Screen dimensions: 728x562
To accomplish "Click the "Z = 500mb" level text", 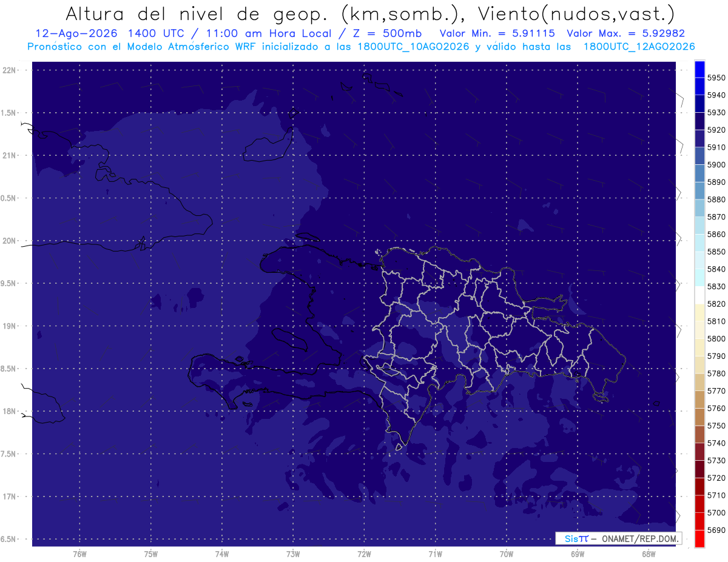I will point(384,34).
